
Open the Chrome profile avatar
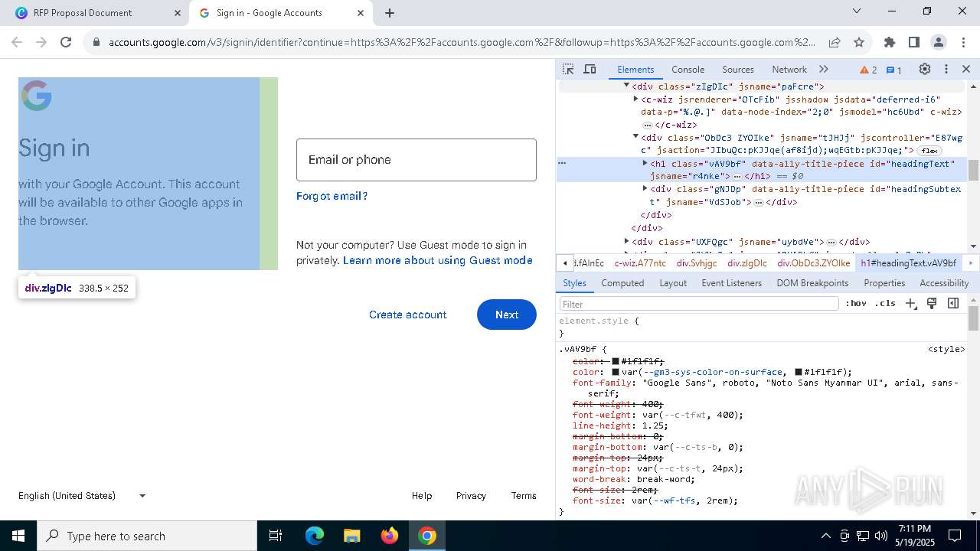pyautogui.click(x=938, y=42)
